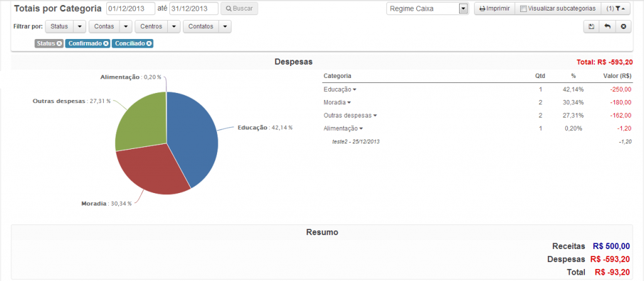This screenshot has height=281, width=644.
Task: Open the Contas filter dropdown arrow
Action: 125,27
